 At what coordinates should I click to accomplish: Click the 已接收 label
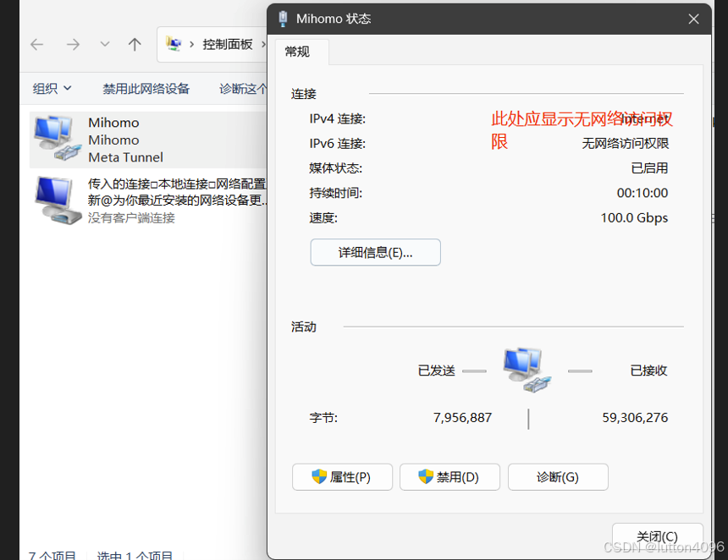[x=648, y=371]
